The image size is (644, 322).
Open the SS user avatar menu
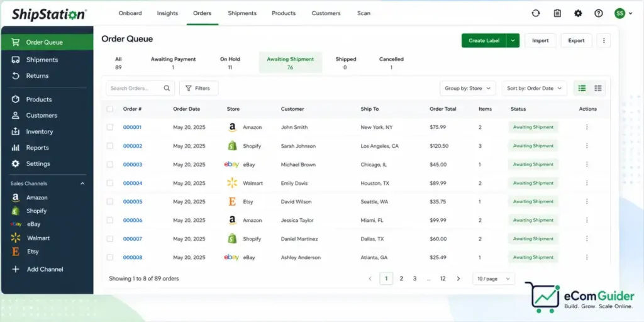623,13
